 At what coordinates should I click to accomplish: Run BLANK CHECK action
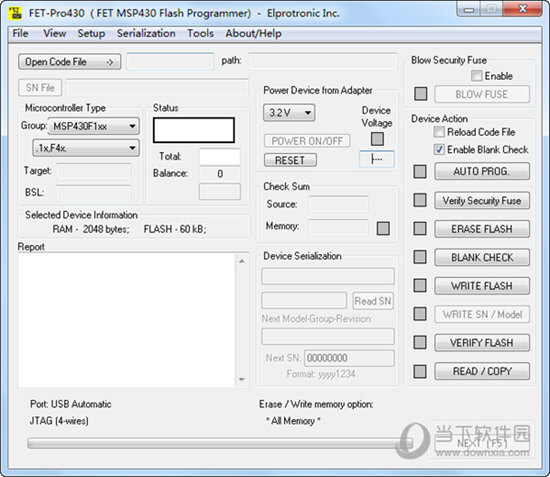click(482, 257)
